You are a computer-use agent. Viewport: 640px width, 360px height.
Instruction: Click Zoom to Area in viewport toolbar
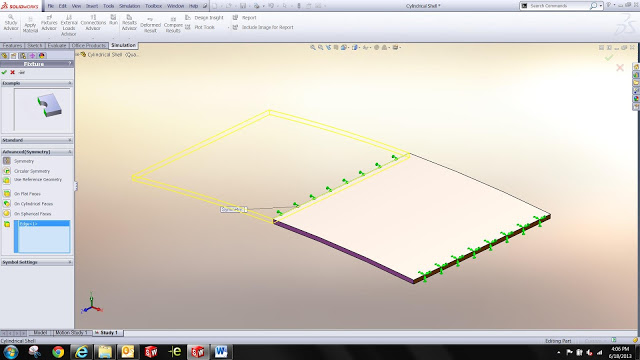pyautogui.click(x=321, y=47)
